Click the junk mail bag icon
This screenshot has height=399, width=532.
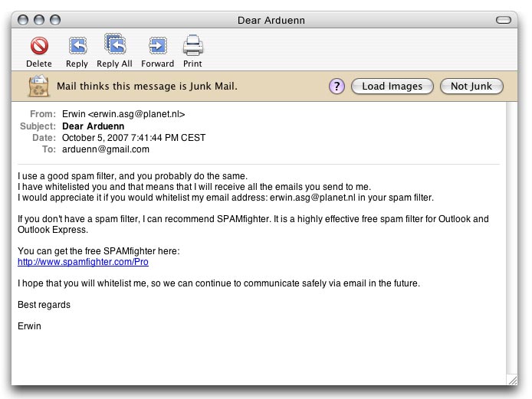[38, 86]
